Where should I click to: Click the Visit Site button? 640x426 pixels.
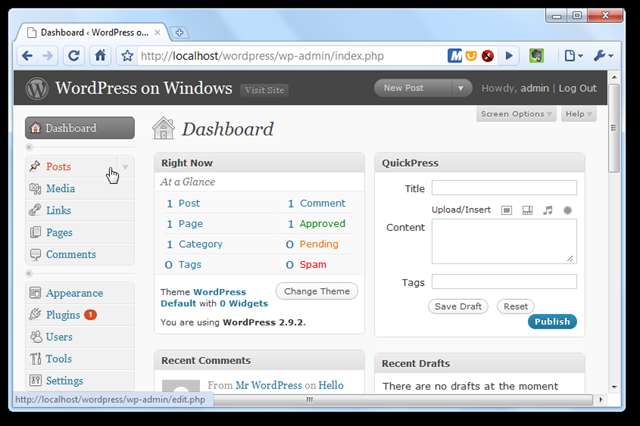pos(264,90)
